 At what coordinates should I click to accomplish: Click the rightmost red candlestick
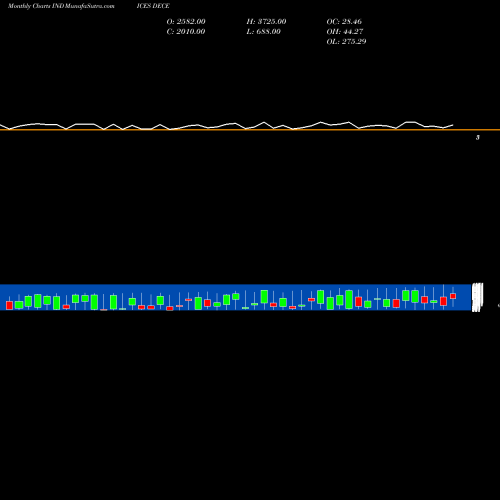click(x=453, y=296)
